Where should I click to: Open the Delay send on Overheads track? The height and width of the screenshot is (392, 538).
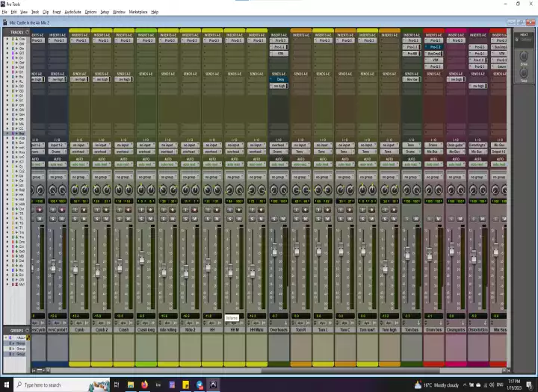(279, 79)
